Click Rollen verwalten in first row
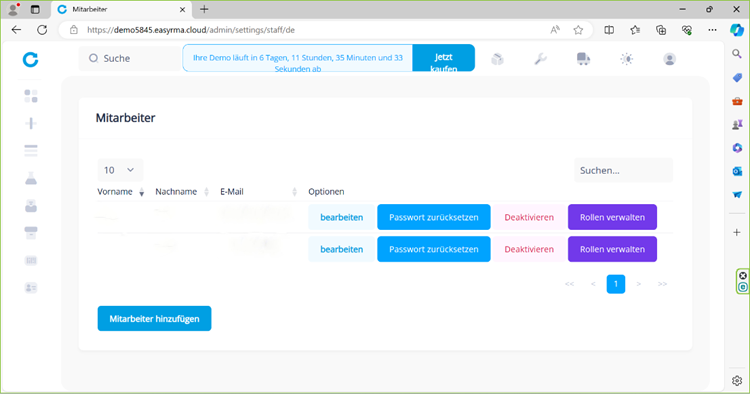This screenshot has height=394, width=750. 612,217
